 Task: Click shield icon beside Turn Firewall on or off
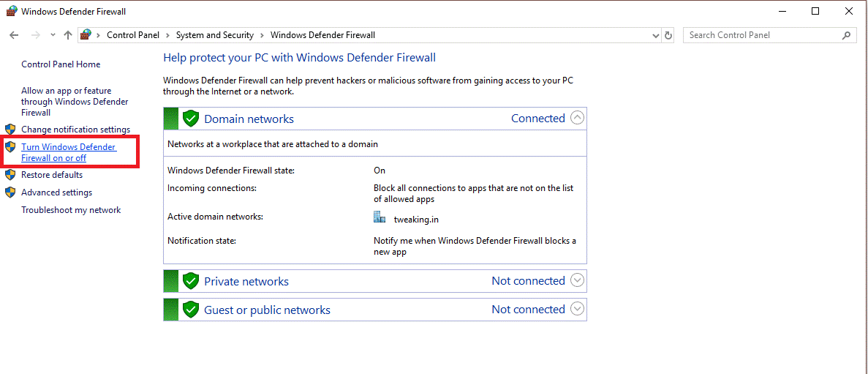(x=10, y=147)
